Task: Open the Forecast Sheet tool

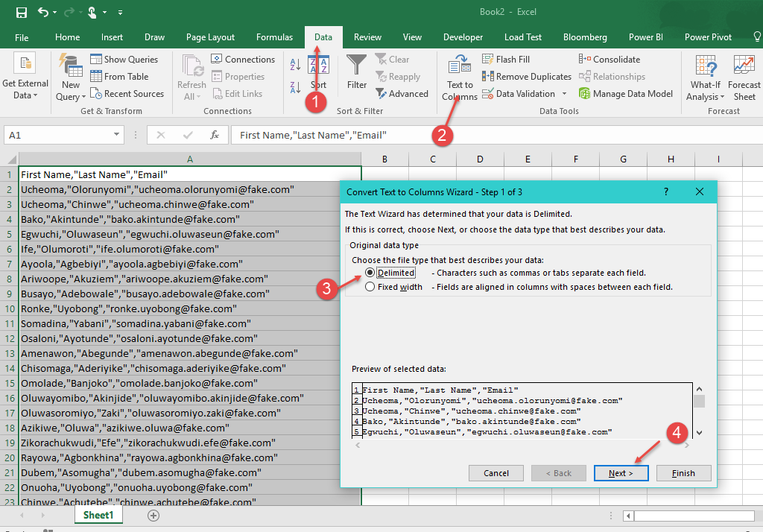Action: 744,75
